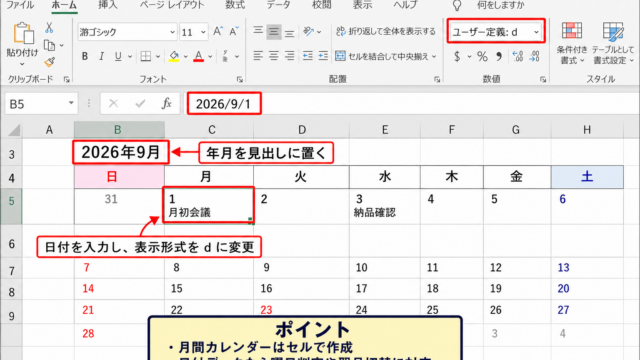Open the Clipboard group dialog launcher
The image size is (640, 360).
(67, 80)
